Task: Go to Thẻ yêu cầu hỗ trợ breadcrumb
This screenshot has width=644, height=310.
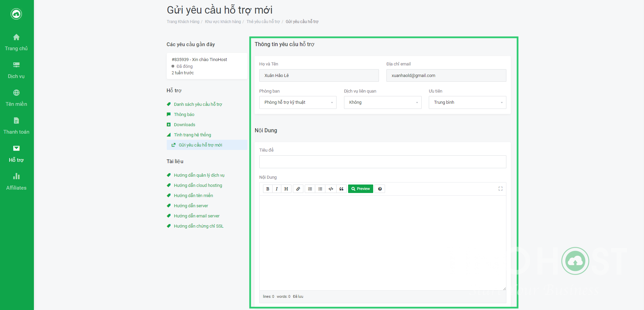Action: (x=263, y=21)
